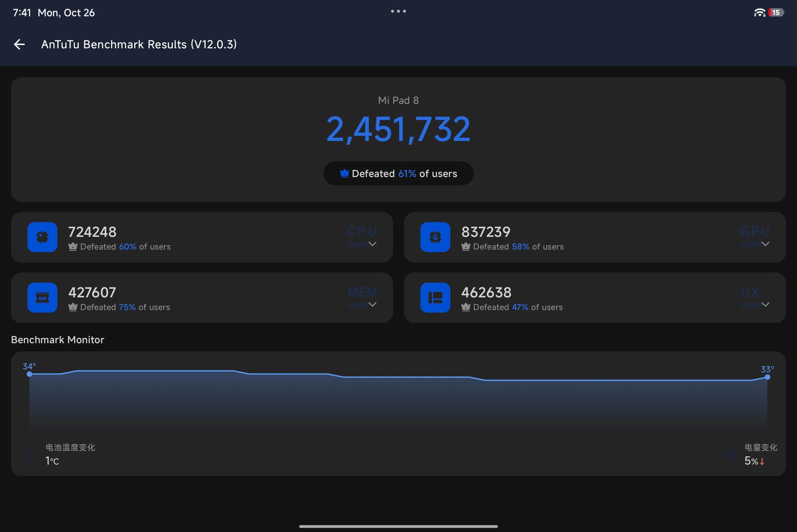Image resolution: width=797 pixels, height=532 pixels.
Task: Tap the GPU chip icon
Action: click(x=435, y=237)
